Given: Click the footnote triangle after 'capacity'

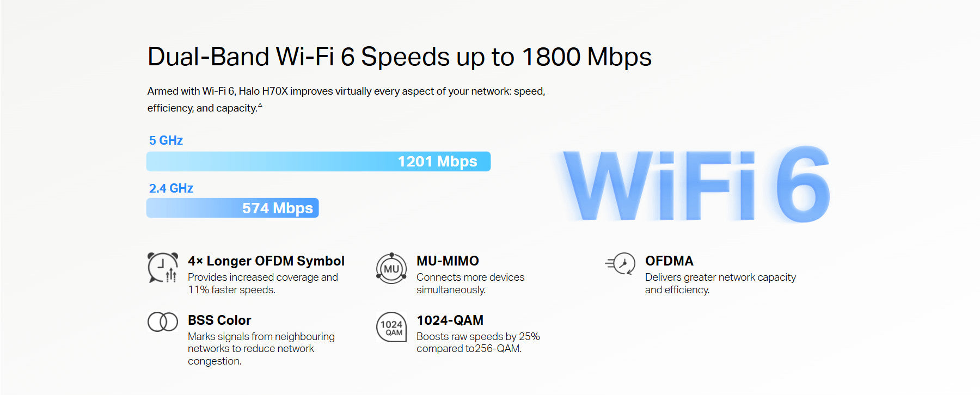Looking at the screenshot, I should 260,105.
